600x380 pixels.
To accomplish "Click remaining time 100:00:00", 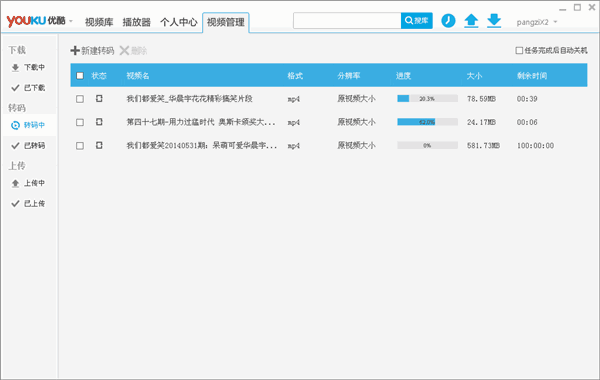I will 535,145.
